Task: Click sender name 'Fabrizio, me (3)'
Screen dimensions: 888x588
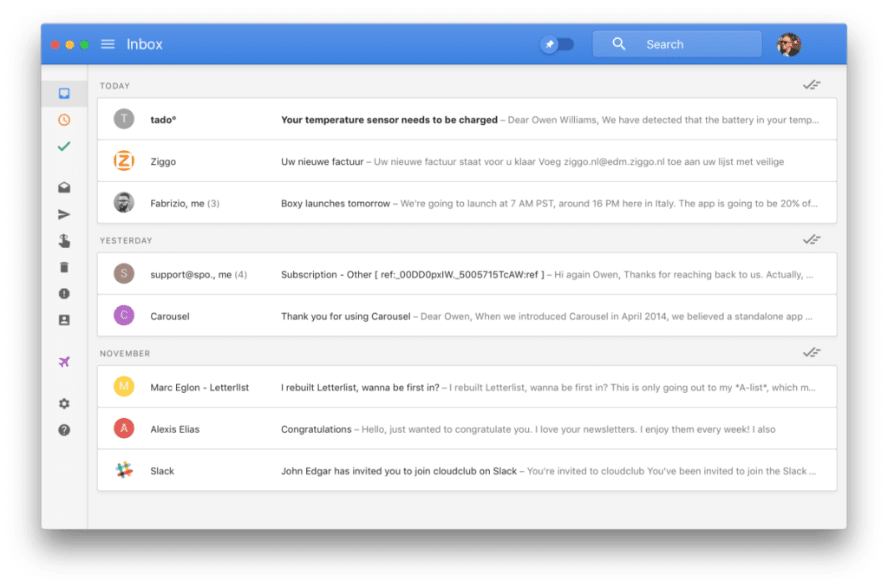Action: tap(185, 203)
